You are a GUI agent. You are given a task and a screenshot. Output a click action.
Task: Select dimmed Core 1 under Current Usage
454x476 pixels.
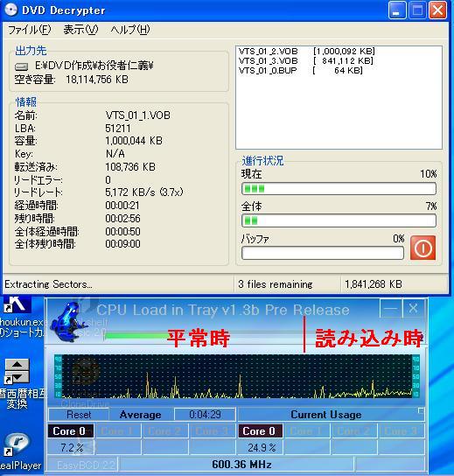[307, 431]
